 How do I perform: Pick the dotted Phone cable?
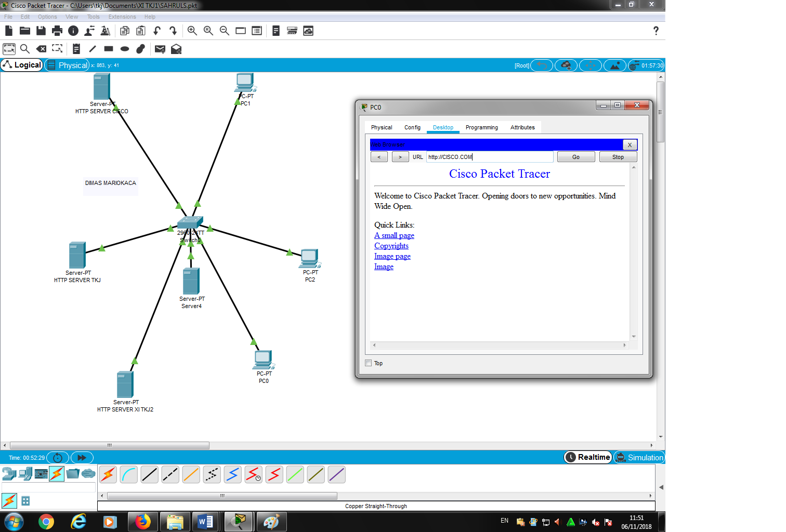212,474
